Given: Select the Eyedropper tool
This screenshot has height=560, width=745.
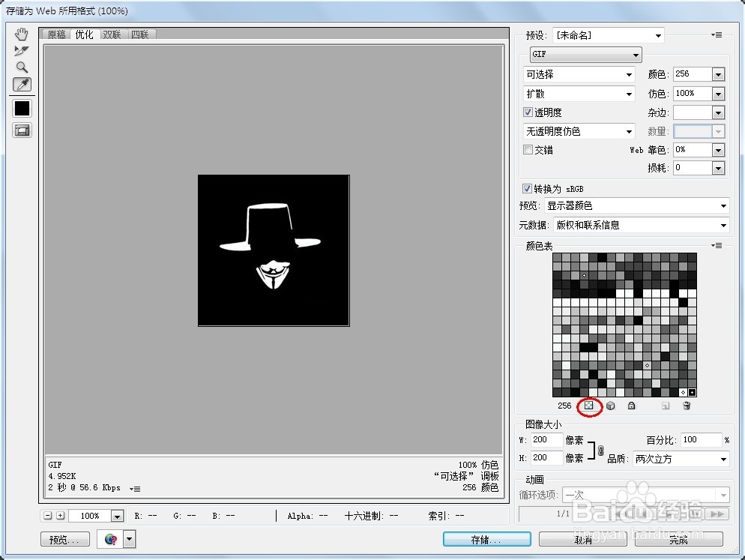Looking at the screenshot, I should [22, 85].
